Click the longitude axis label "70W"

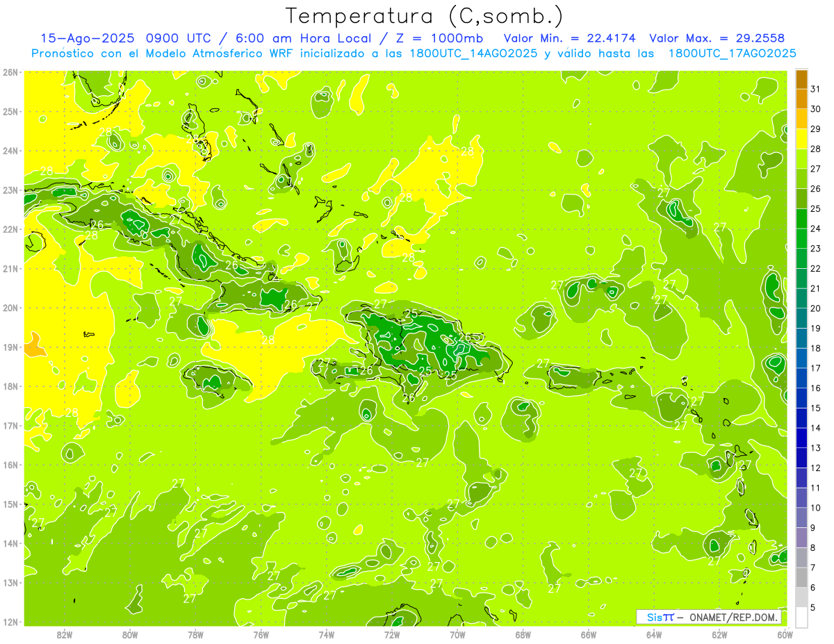[x=457, y=634]
